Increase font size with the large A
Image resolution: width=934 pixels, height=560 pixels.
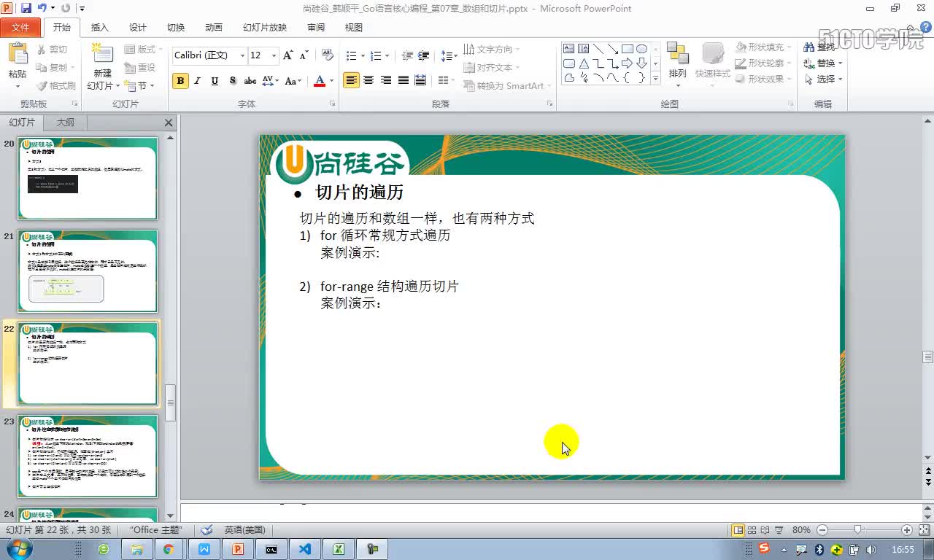[287, 55]
